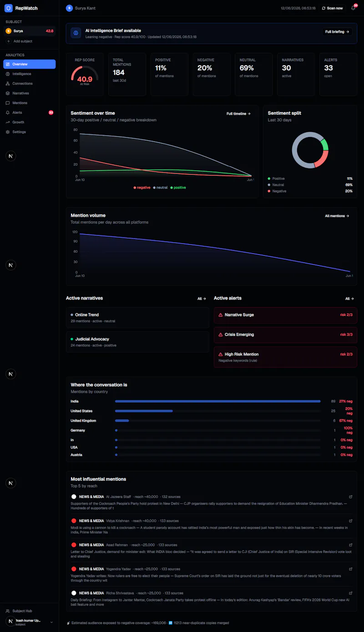Click the Connections network icon in sidebar
364x632 pixels.
tap(8, 84)
